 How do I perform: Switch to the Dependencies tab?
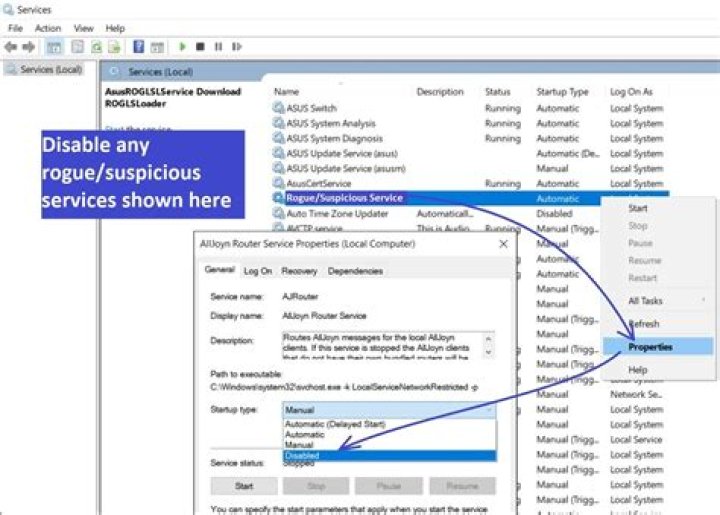tap(355, 271)
